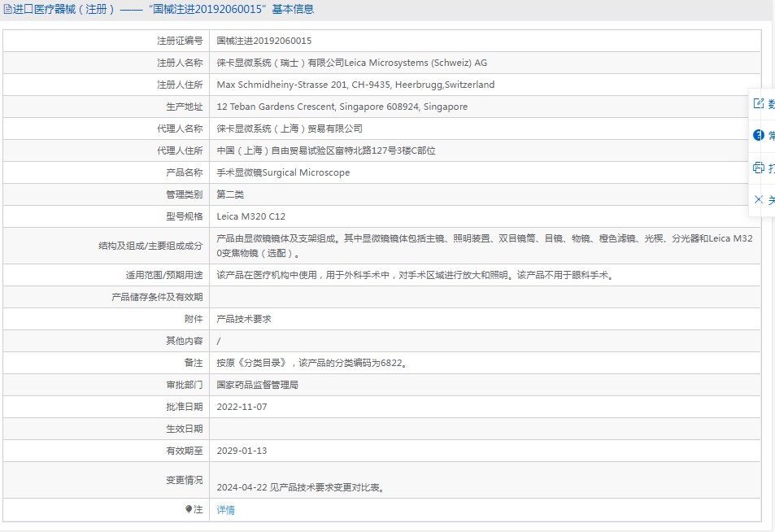Viewport: 775px width, 532px height.
Task: Click registration number value 国械注进20192060015
Action: click(x=264, y=41)
